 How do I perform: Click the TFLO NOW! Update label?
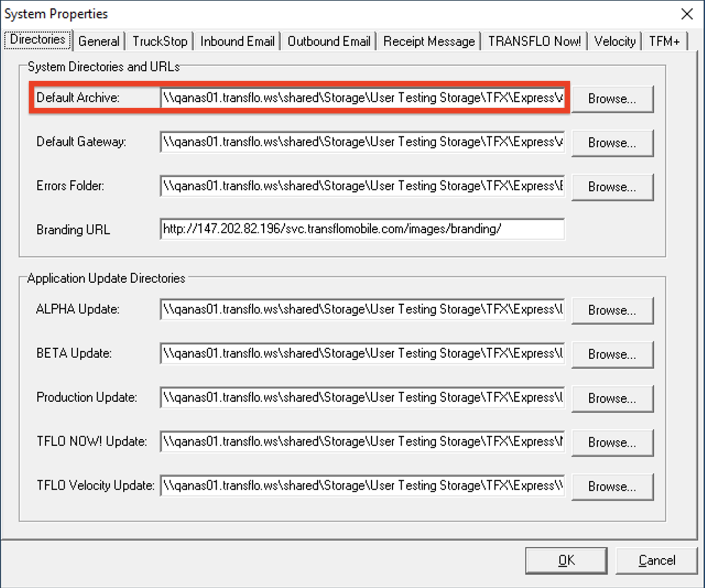[91, 441]
